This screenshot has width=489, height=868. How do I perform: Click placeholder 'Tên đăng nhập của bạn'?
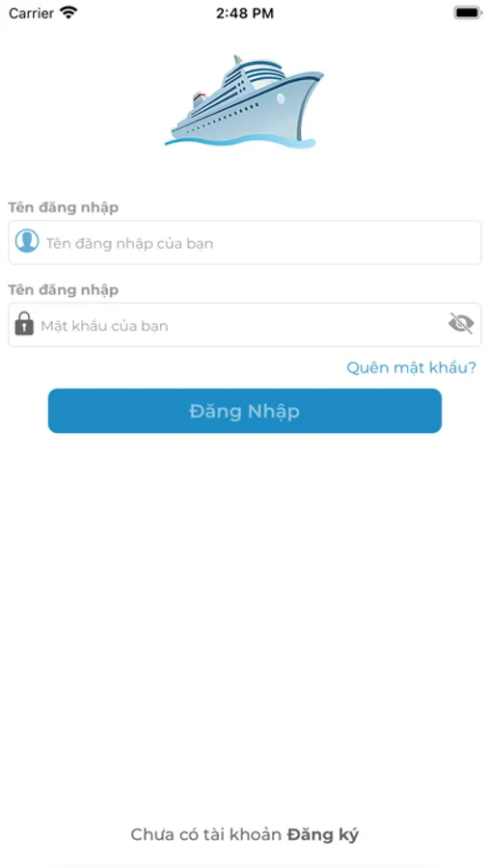pyautogui.click(x=129, y=244)
